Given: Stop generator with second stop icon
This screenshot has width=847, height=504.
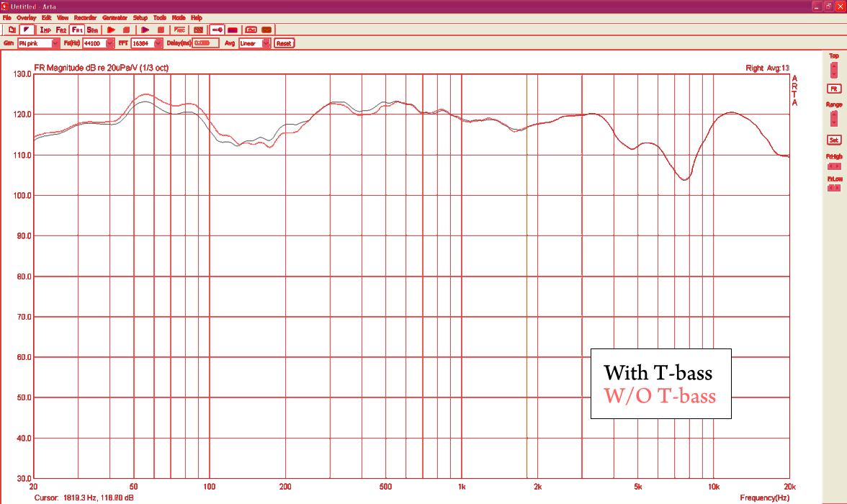Looking at the screenshot, I should point(161,30).
